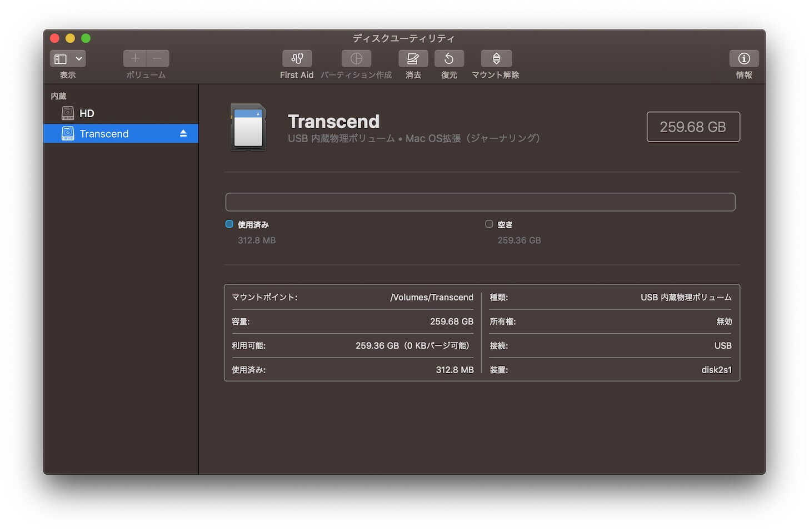Zoom window with green button

click(86, 38)
